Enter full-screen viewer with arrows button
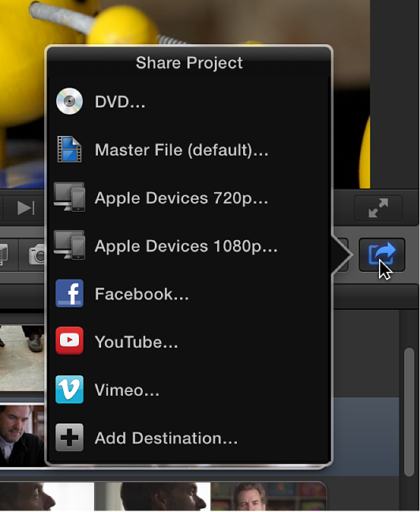Image resolution: width=420 pixels, height=512 pixels. coord(378,208)
